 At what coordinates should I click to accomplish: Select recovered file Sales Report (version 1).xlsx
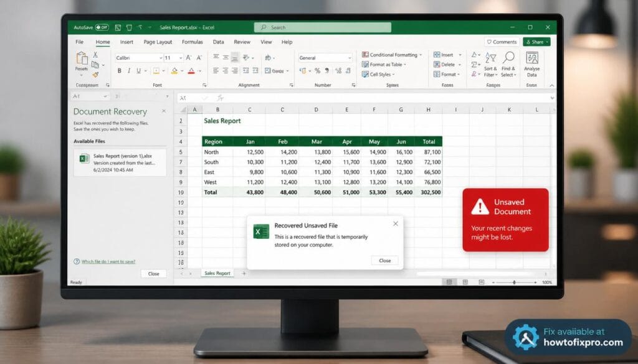click(x=120, y=162)
